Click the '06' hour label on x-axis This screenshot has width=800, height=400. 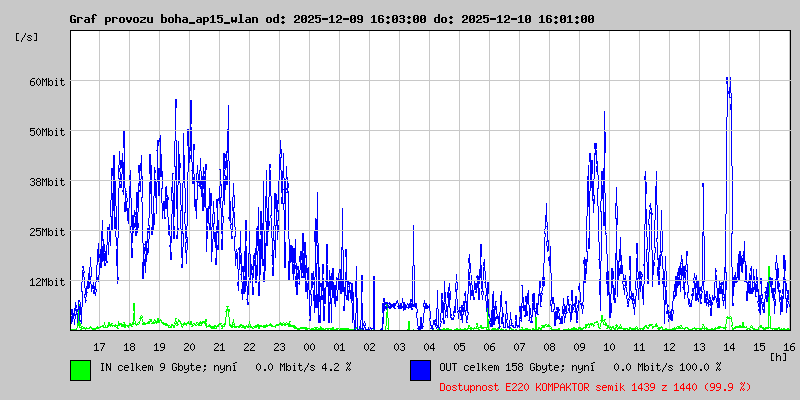[489, 347]
